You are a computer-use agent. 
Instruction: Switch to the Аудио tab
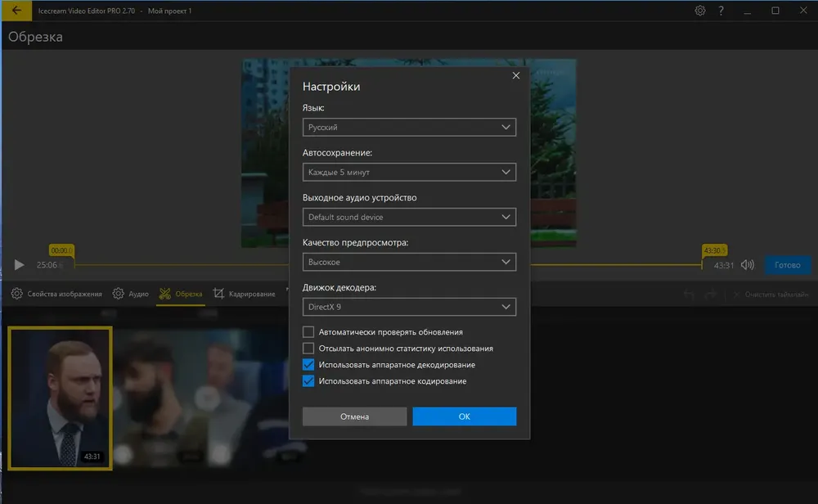131,294
